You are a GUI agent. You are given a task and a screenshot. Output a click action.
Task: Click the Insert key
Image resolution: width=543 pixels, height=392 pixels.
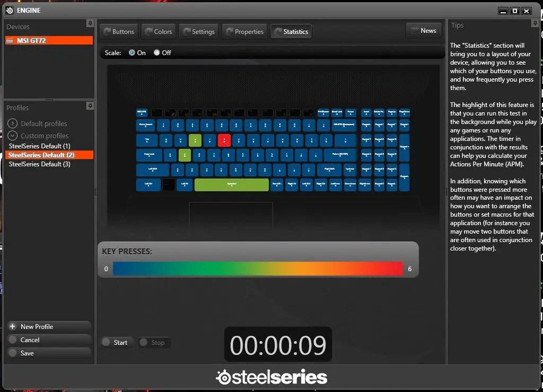pyautogui.click(x=366, y=113)
